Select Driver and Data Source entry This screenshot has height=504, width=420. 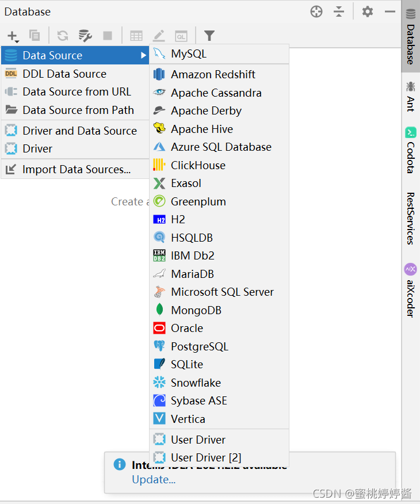(x=75, y=131)
